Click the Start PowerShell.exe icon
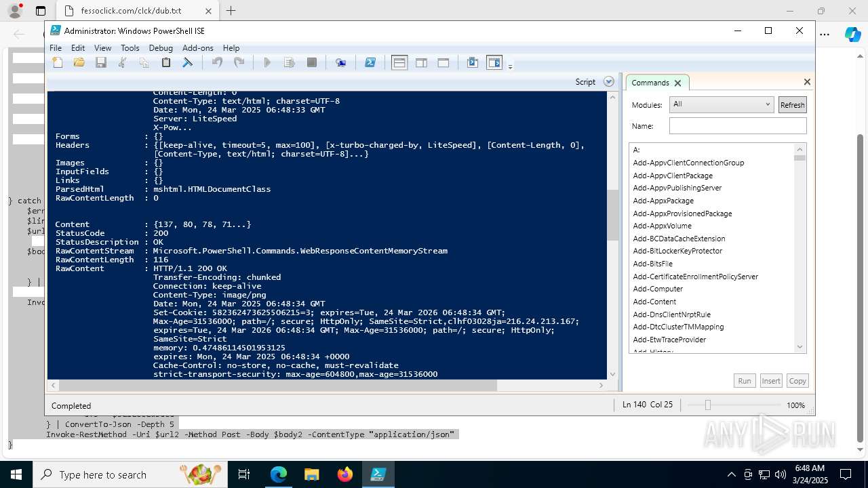 tap(370, 62)
